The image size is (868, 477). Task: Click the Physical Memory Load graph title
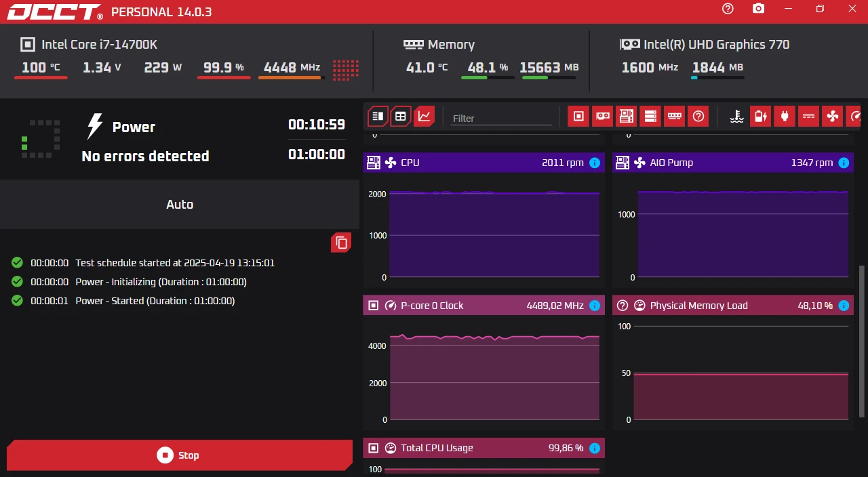pos(698,306)
